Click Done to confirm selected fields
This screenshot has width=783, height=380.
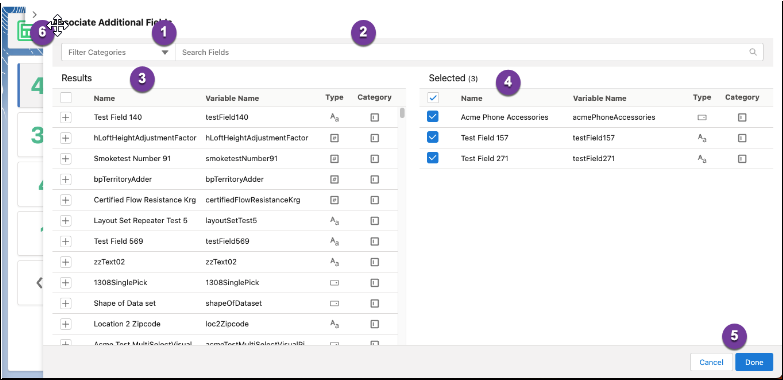(754, 362)
